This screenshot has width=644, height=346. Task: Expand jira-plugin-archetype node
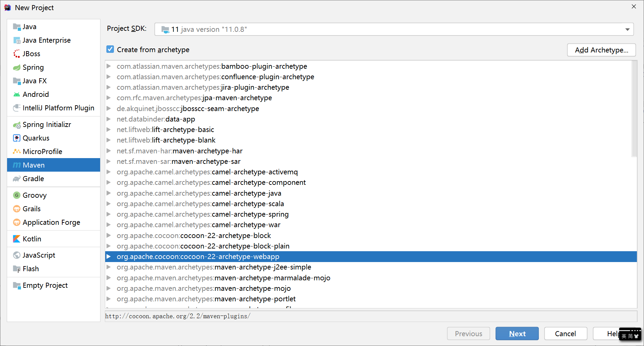(x=109, y=87)
